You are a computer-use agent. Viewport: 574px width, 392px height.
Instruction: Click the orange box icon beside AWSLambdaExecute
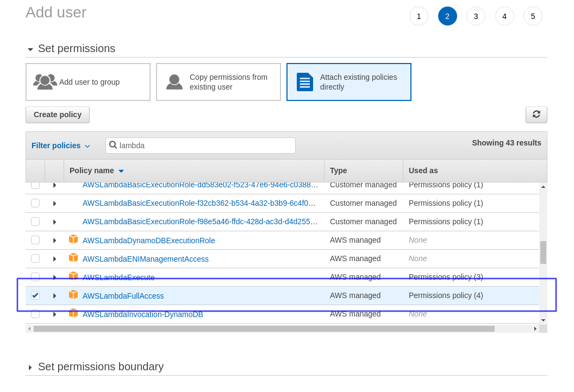pyautogui.click(x=73, y=276)
